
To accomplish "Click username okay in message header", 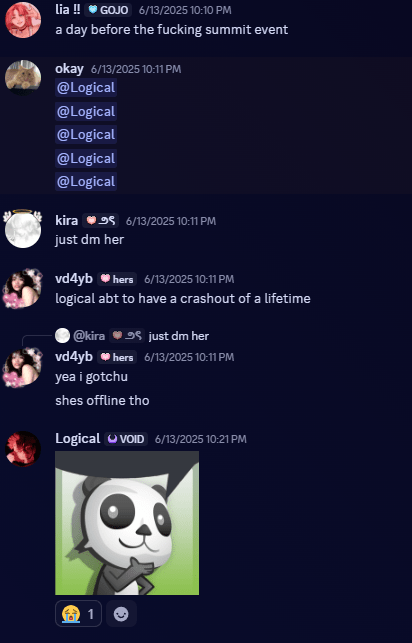I will (x=69, y=68).
